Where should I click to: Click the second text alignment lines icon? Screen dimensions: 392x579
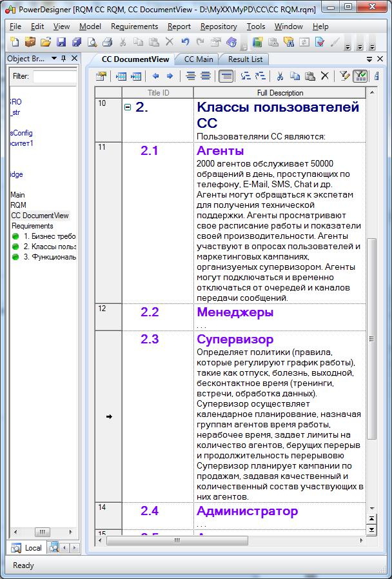(206, 76)
